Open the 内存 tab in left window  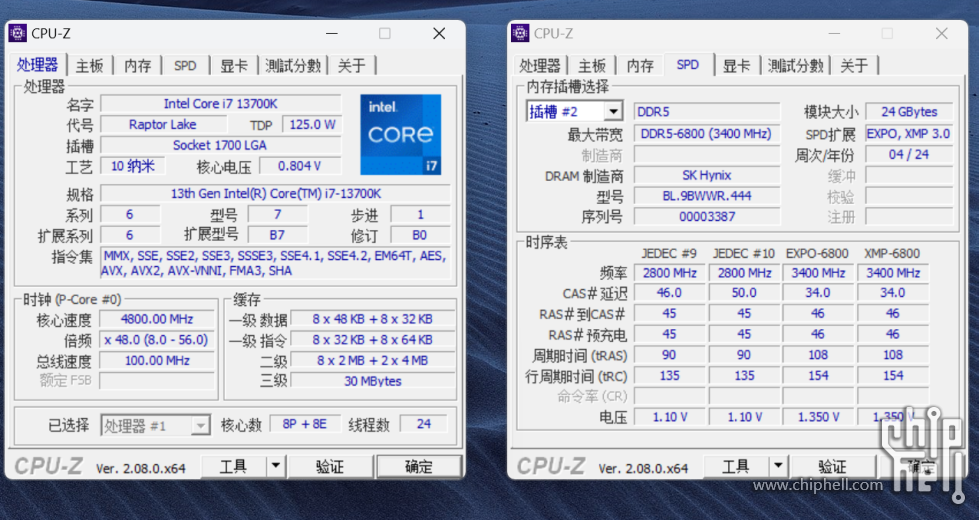pos(137,66)
